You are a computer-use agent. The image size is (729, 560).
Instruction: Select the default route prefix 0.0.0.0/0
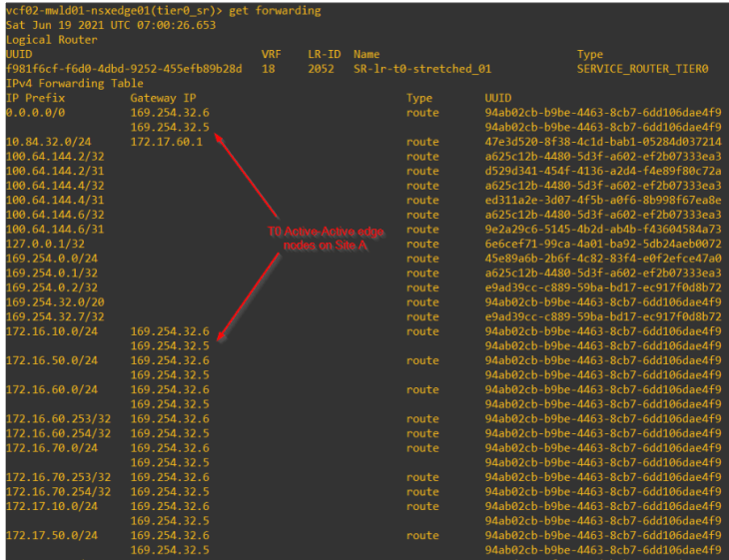[35, 113]
